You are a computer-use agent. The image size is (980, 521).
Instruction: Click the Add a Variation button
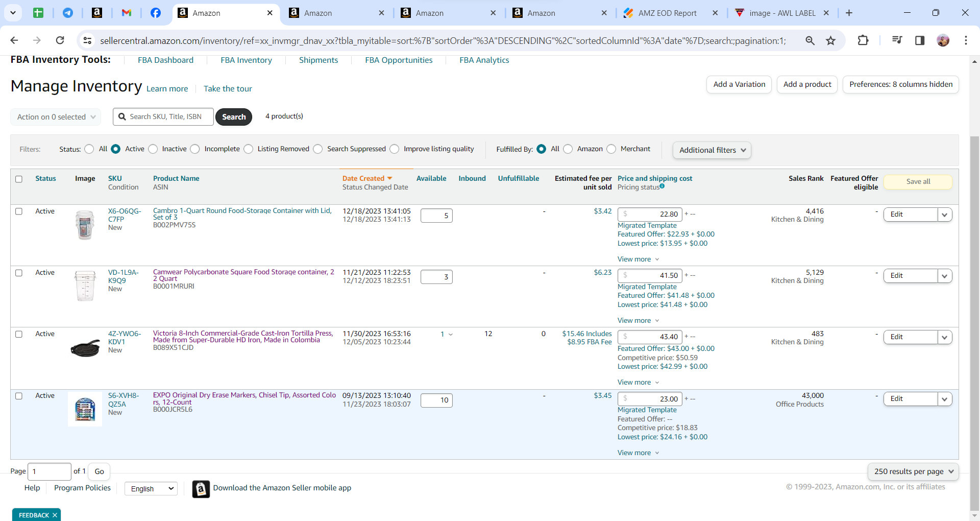[x=739, y=84]
